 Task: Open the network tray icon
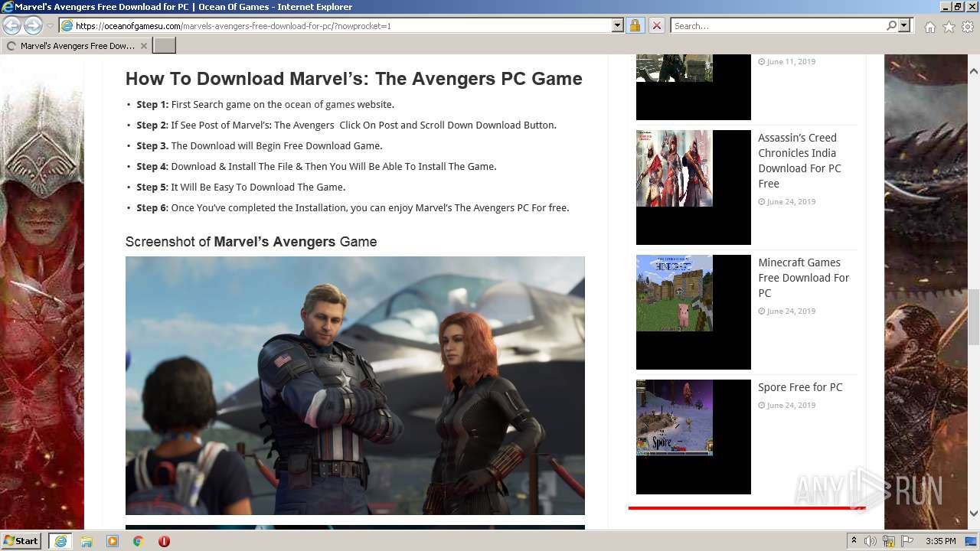click(x=889, y=541)
